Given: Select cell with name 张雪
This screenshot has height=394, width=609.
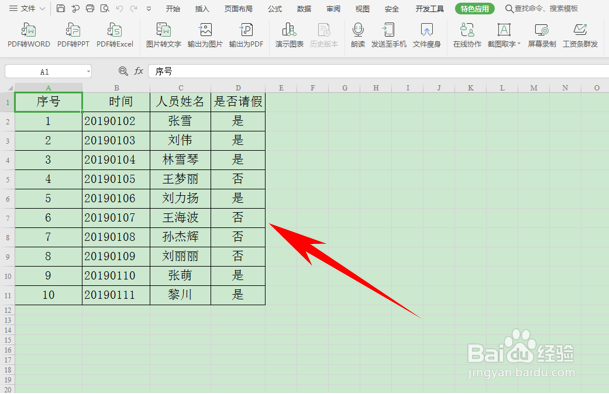Looking at the screenshot, I should coord(180,121).
